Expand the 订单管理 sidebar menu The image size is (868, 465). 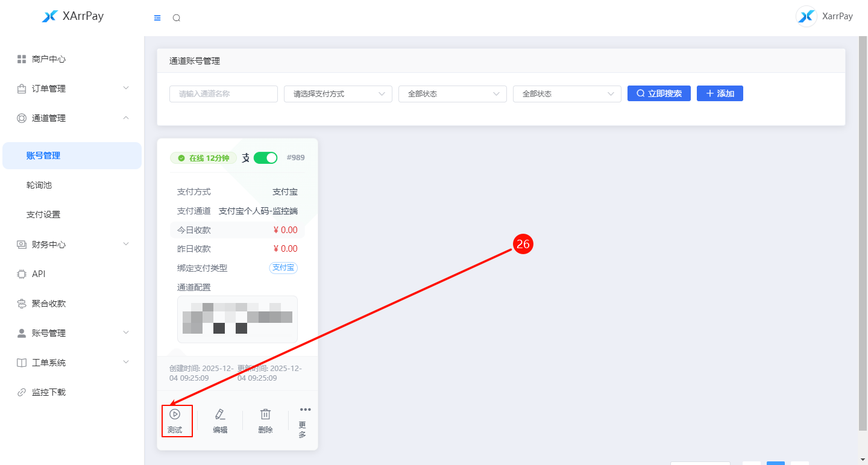pyautogui.click(x=72, y=89)
